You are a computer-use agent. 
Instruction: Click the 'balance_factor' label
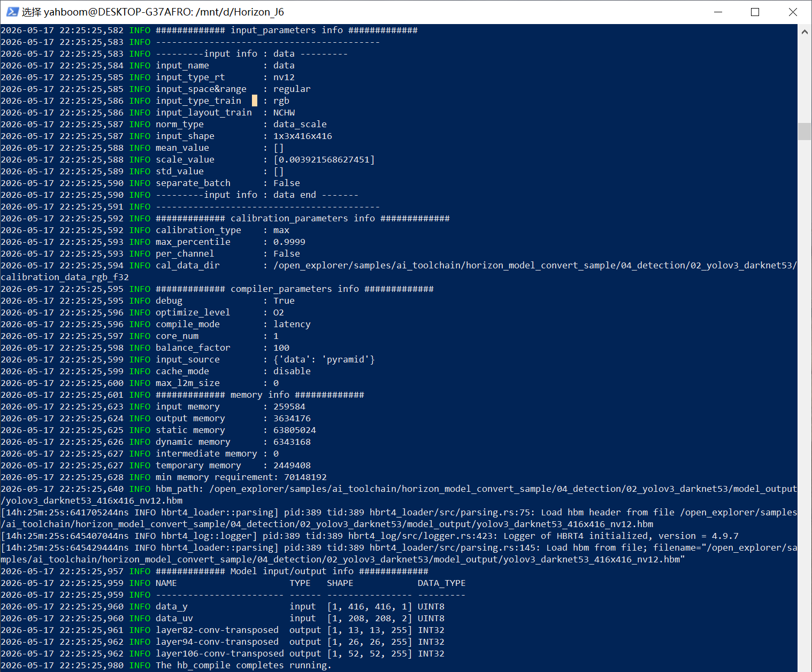tap(193, 347)
